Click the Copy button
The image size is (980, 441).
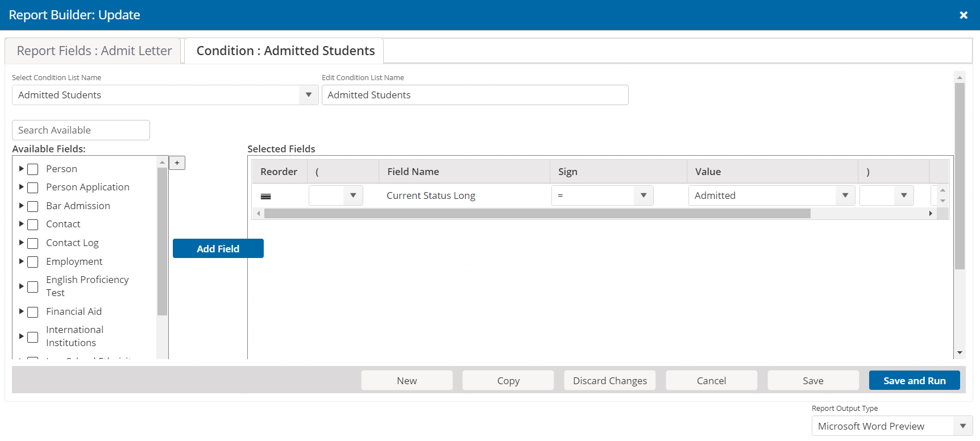pos(508,381)
